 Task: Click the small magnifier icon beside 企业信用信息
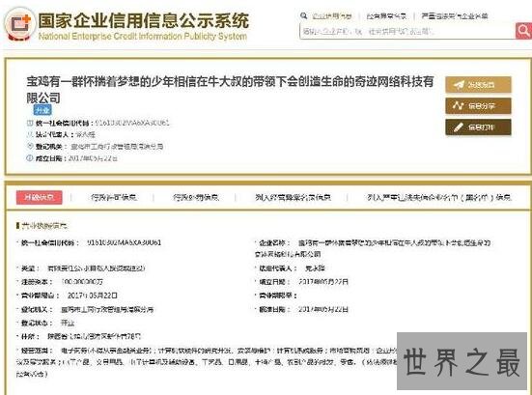point(304,15)
